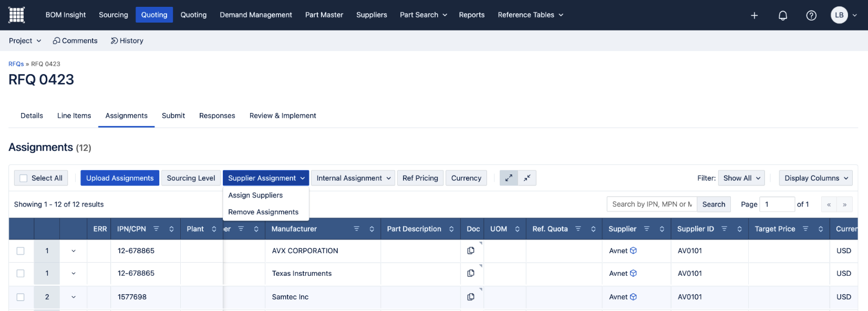The height and width of the screenshot is (311, 868).
Task: Go to BOM Insight in navigation
Action: [x=66, y=15]
